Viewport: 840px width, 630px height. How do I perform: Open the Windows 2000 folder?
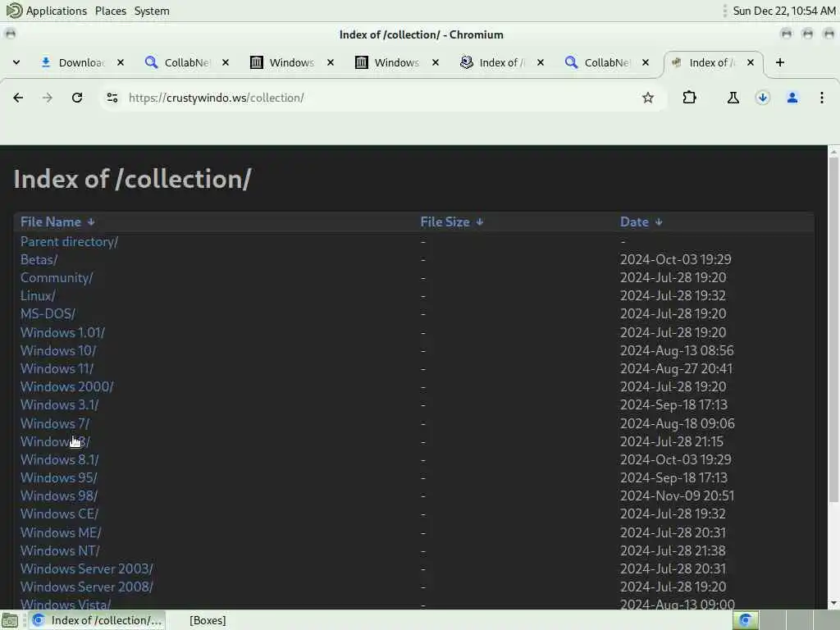tap(67, 387)
